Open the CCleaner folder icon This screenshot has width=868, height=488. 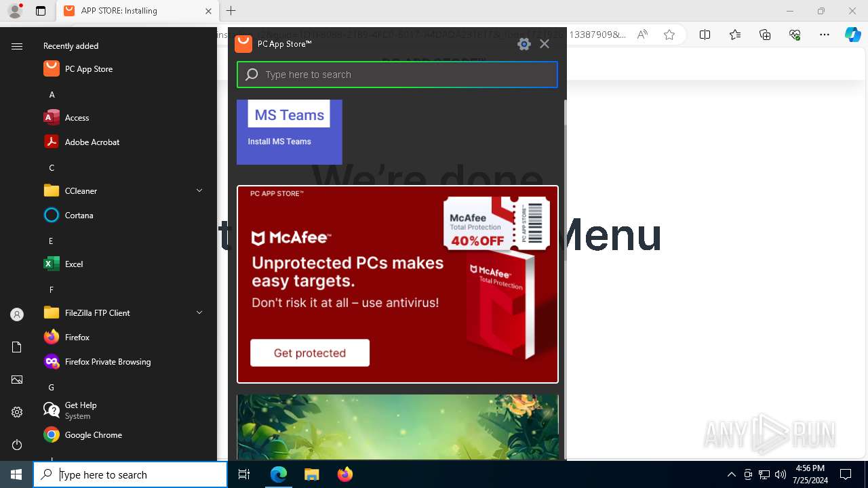(52, 191)
